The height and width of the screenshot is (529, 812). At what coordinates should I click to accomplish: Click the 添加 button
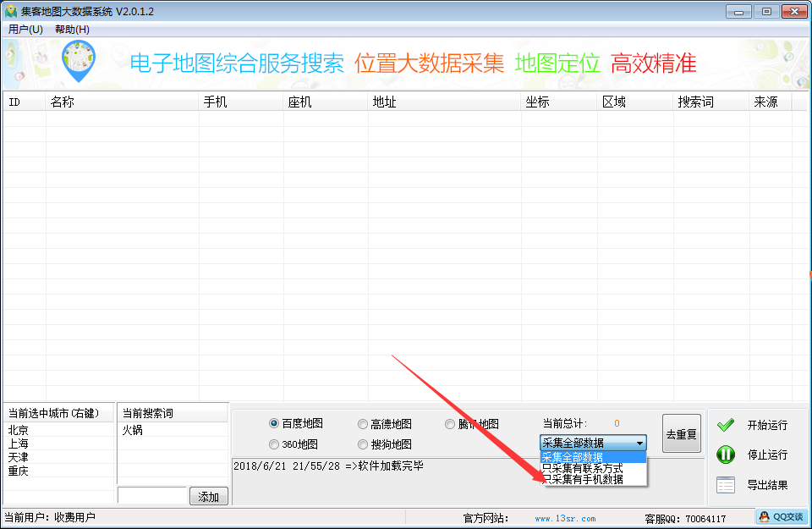click(x=209, y=496)
